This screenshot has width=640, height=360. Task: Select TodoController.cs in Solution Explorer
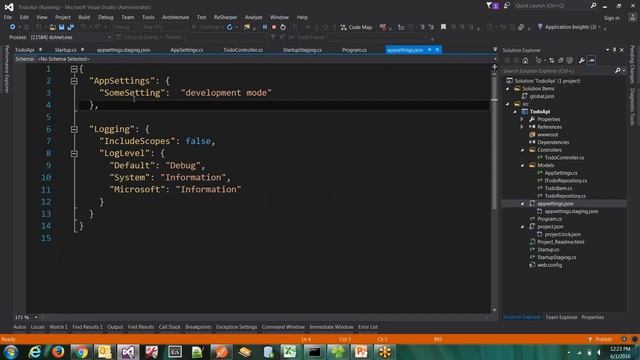tap(564, 158)
